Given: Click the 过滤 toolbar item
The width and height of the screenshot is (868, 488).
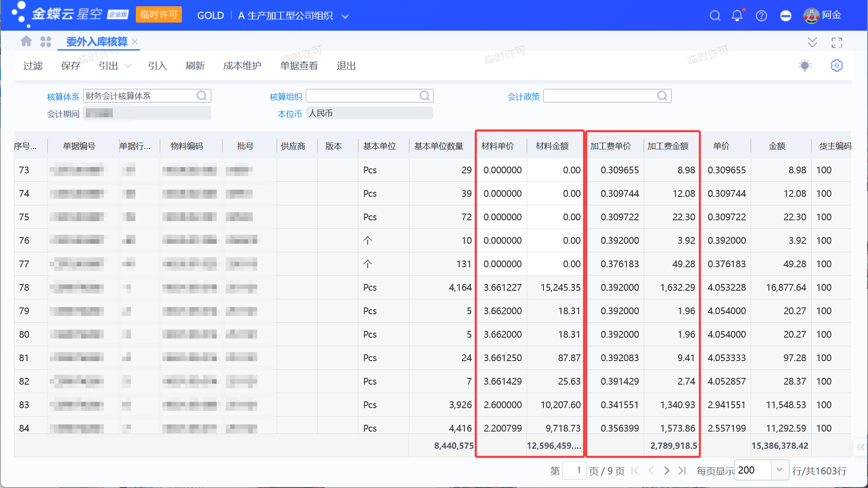Looking at the screenshot, I should click(33, 66).
